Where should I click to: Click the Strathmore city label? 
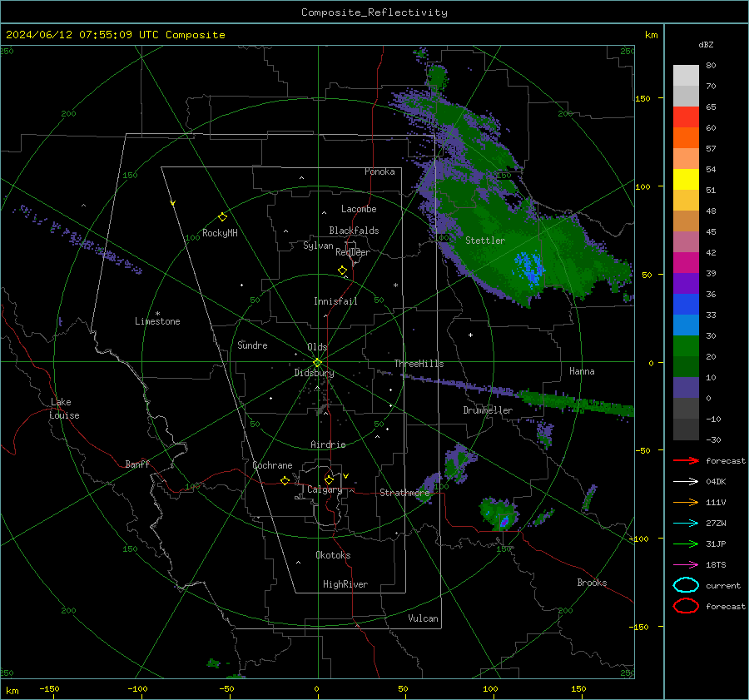404,493
